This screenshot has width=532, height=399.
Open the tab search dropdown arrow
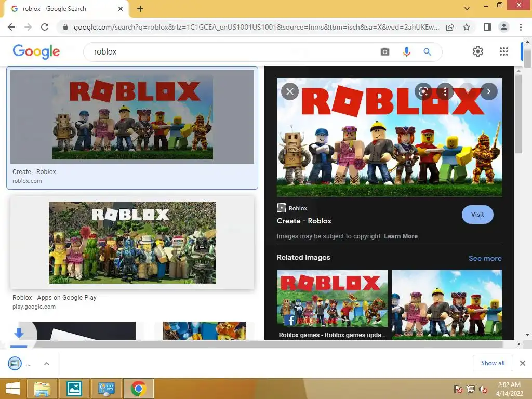pyautogui.click(x=467, y=9)
